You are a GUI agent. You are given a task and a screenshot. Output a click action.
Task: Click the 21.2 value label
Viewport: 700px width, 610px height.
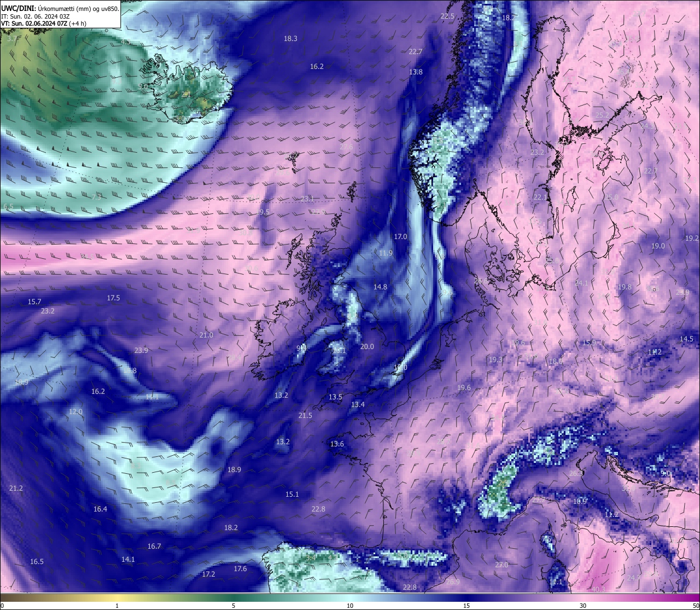16,488
